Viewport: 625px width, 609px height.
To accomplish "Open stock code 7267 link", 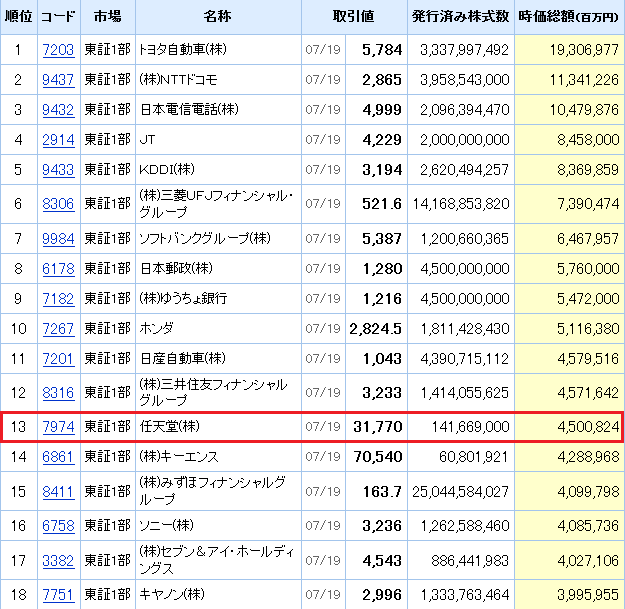I will tap(58, 329).
